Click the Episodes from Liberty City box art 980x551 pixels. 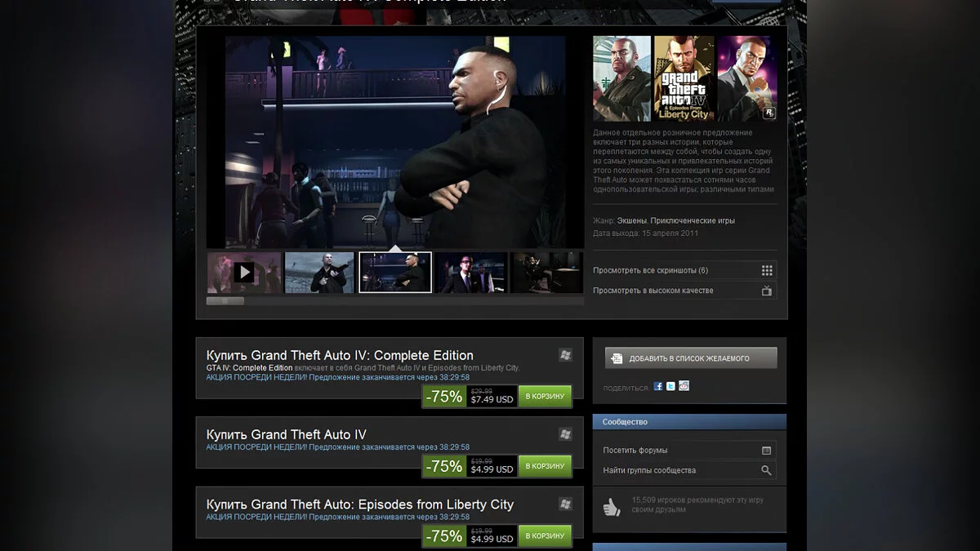point(684,78)
